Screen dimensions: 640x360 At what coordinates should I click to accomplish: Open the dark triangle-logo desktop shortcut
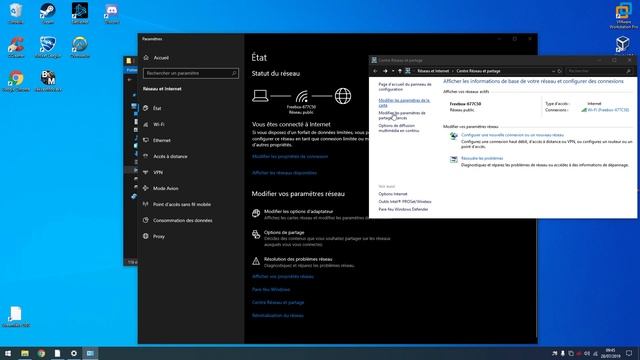[x=80, y=13]
